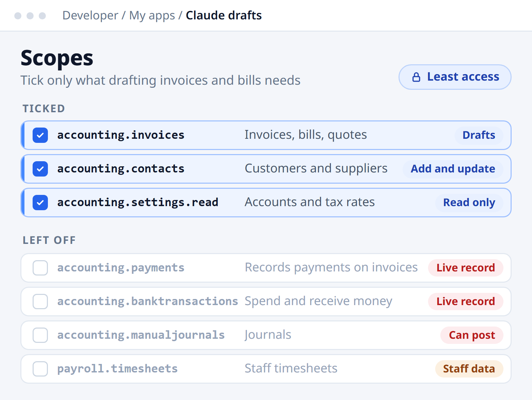Untick the accounting.invoices checkbox
This screenshot has width=532, height=400.
[x=40, y=135]
